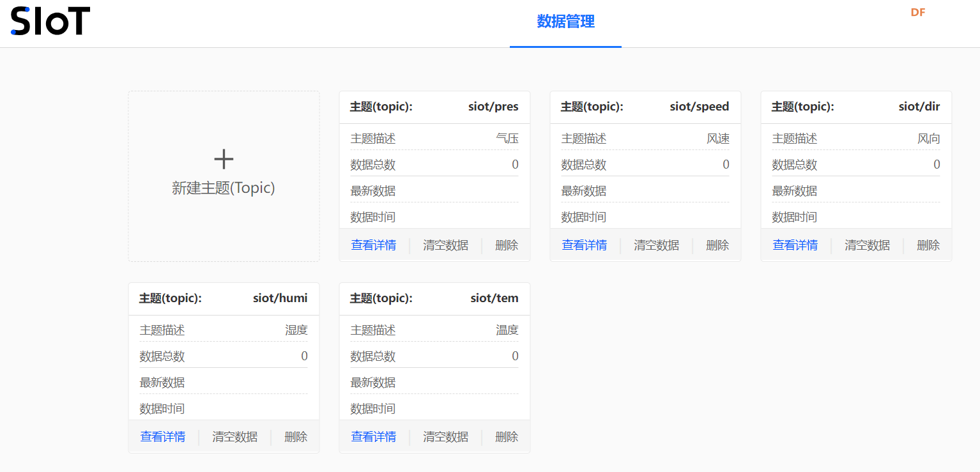This screenshot has height=472, width=980.
Task: Click the data count 0 in siot/humi card
Action: 304,356
